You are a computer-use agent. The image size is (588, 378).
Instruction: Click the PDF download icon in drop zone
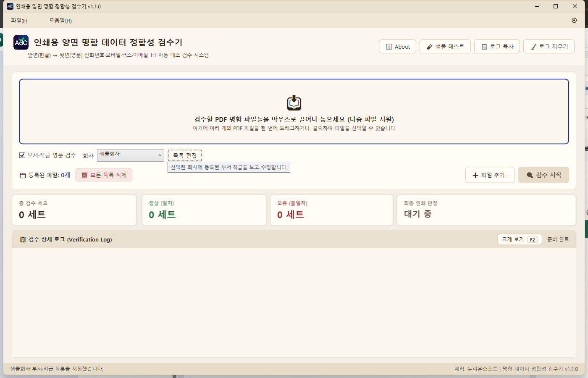pyautogui.click(x=294, y=102)
